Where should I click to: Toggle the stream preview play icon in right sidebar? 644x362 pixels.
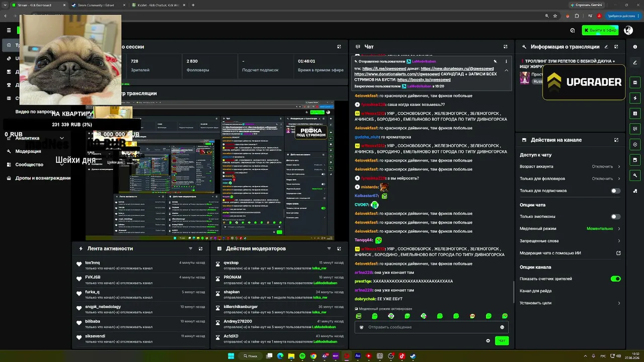tap(635, 144)
